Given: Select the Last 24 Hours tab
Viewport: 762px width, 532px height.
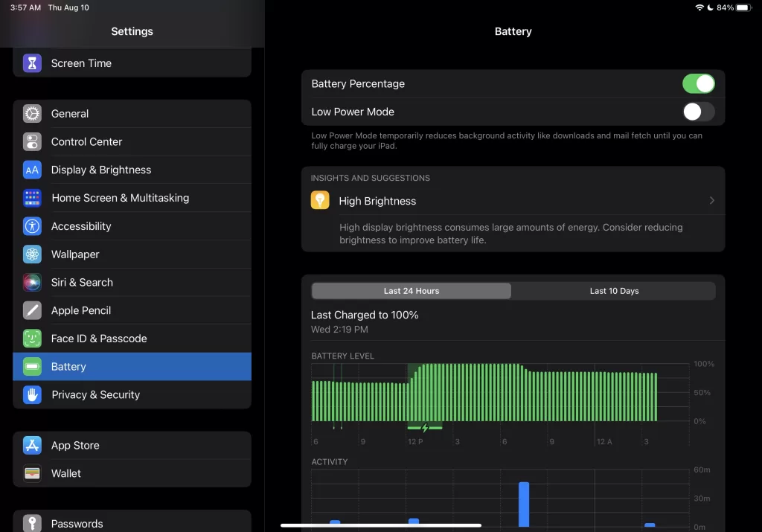Looking at the screenshot, I should pyautogui.click(x=411, y=291).
